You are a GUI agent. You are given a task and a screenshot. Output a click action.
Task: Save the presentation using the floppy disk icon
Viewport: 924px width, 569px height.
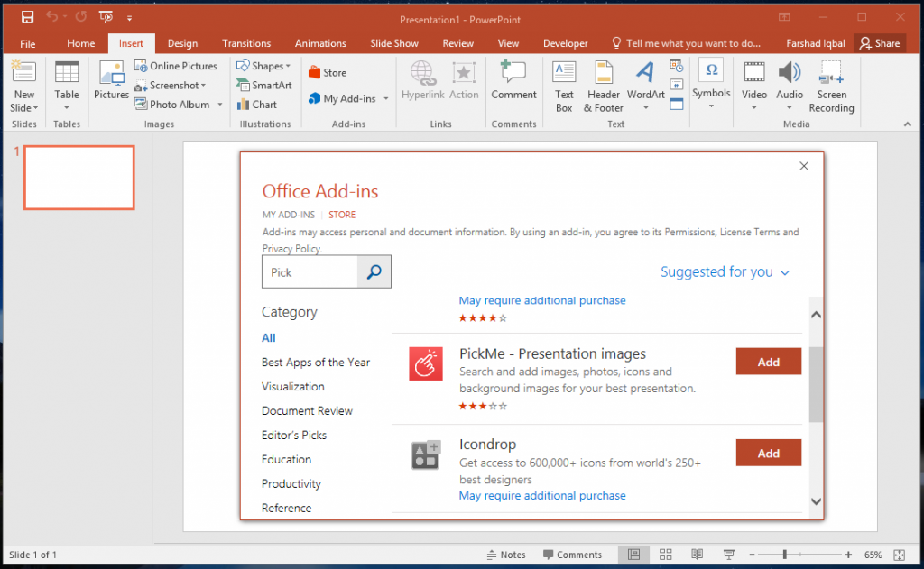27,17
